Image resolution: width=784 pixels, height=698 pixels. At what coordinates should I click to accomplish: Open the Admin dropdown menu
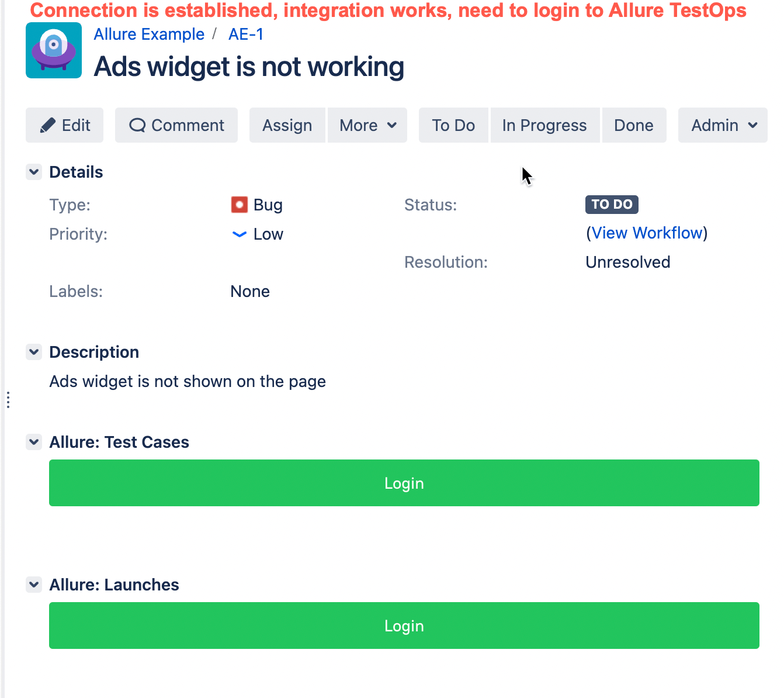pyautogui.click(x=723, y=125)
